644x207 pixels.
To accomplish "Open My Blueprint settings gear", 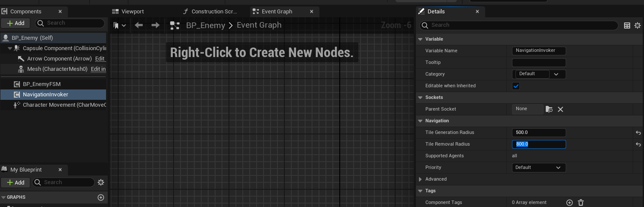I will [101, 182].
